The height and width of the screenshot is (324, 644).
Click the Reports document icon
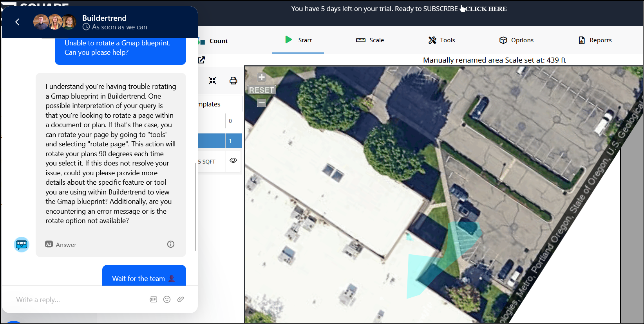click(582, 40)
